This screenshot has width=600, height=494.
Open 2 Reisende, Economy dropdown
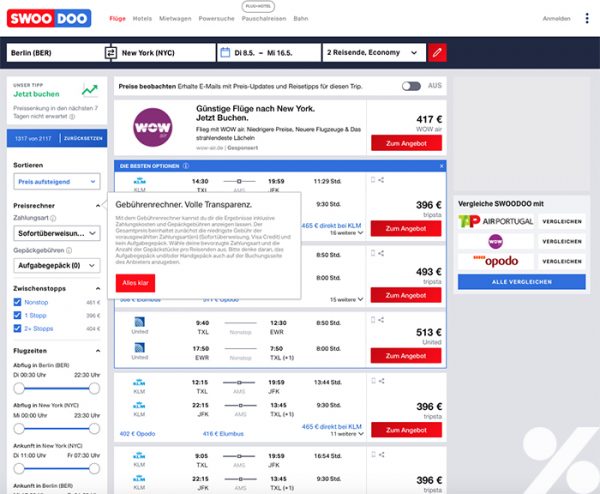pyautogui.click(x=374, y=52)
